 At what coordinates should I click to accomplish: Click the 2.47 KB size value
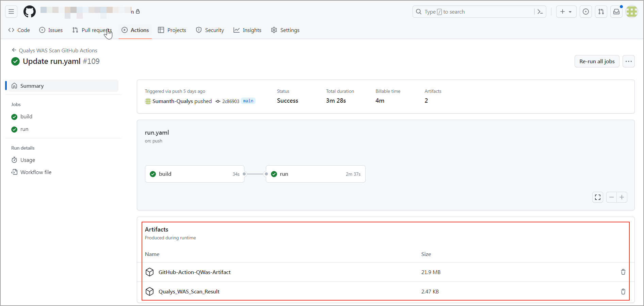[x=430, y=291]
